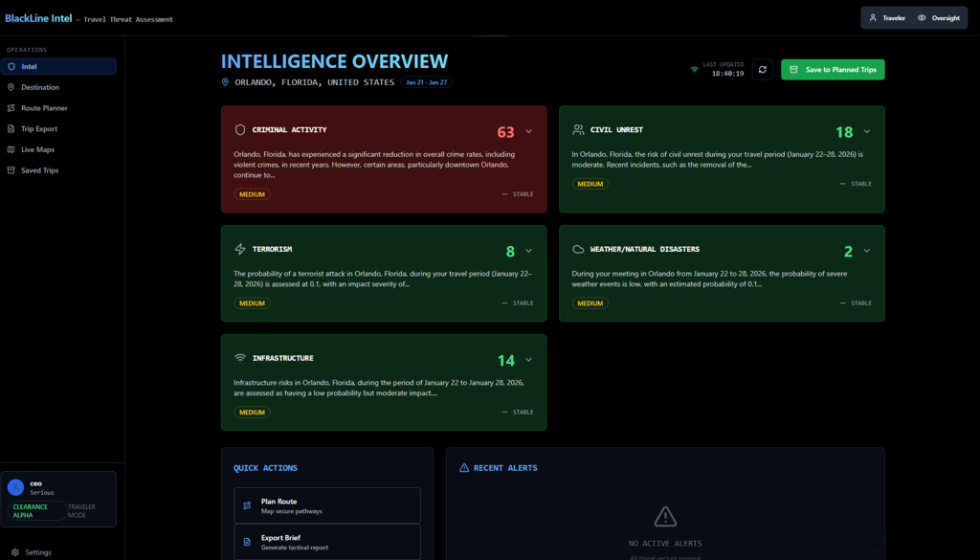Click the Criminal Activity score 63
The height and width of the screenshot is (560, 980).
pos(505,132)
